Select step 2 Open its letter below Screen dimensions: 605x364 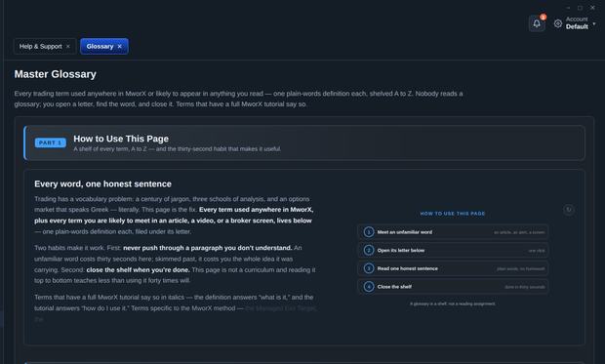(453, 250)
